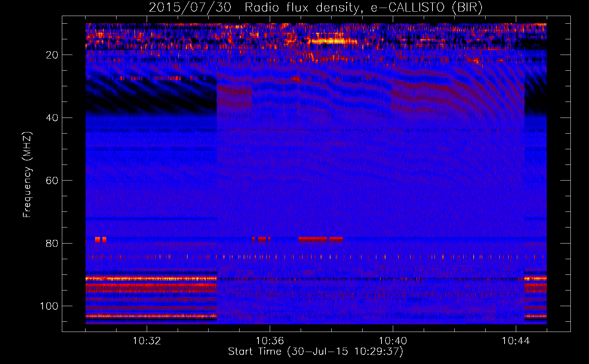Click the 20 MHz frequency tick label
The width and height of the screenshot is (589, 364).
52,55
